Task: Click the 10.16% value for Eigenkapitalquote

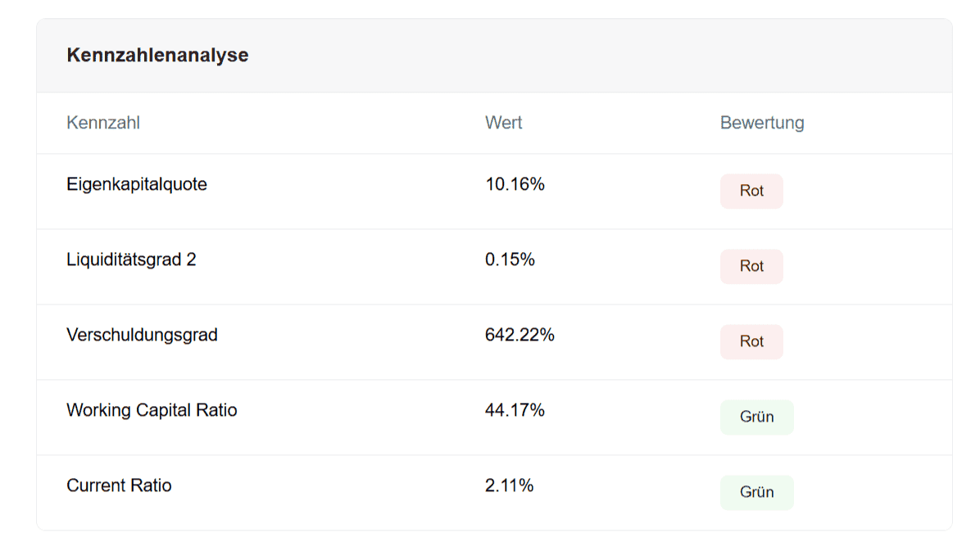Action: tap(515, 183)
